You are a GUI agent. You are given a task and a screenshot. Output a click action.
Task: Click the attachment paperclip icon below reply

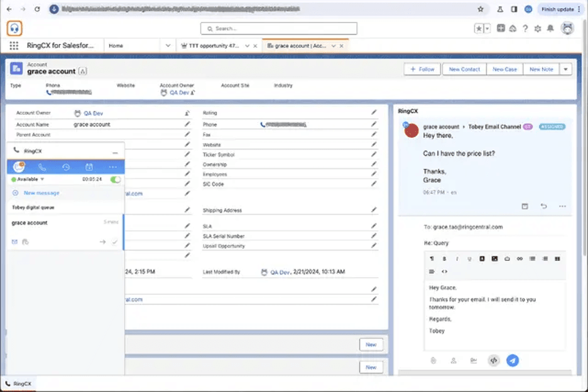(x=433, y=361)
